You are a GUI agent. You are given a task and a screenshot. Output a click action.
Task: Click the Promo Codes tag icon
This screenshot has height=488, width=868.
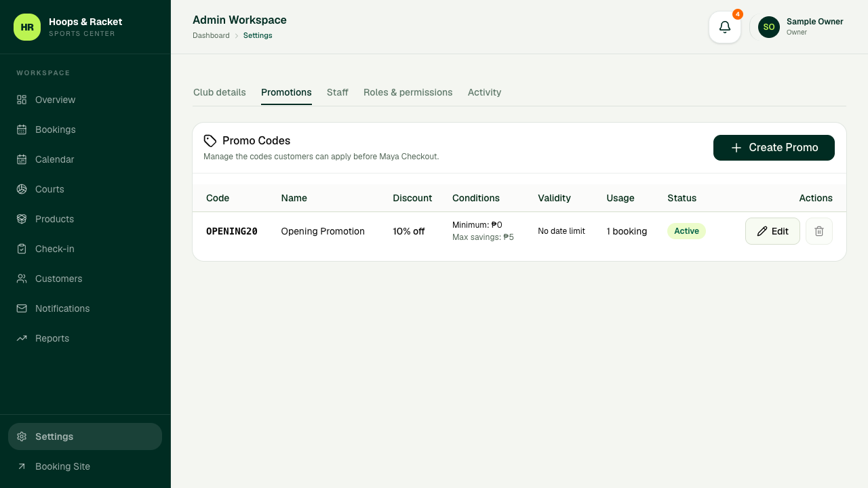click(x=210, y=141)
